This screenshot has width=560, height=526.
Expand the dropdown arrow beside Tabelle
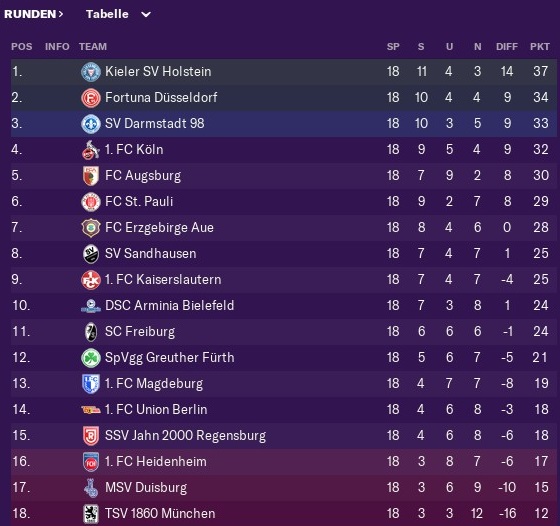coord(146,15)
